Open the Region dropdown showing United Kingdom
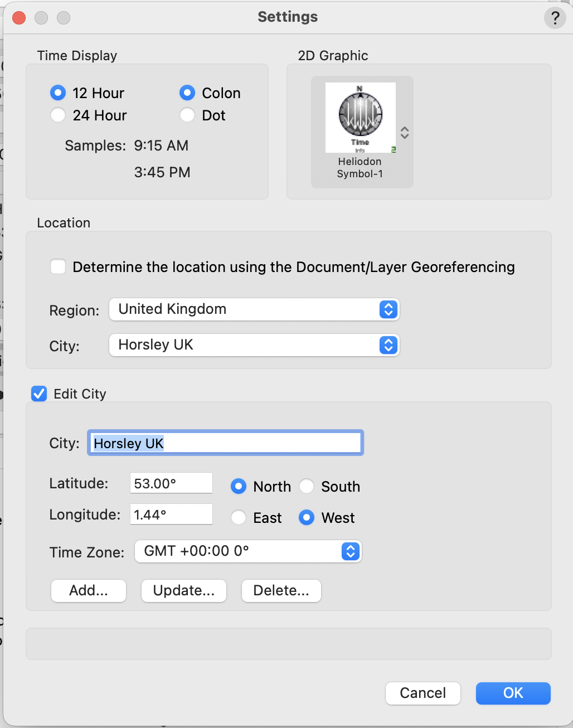This screenshot has height=728, width=573. (x=254, y=309)
